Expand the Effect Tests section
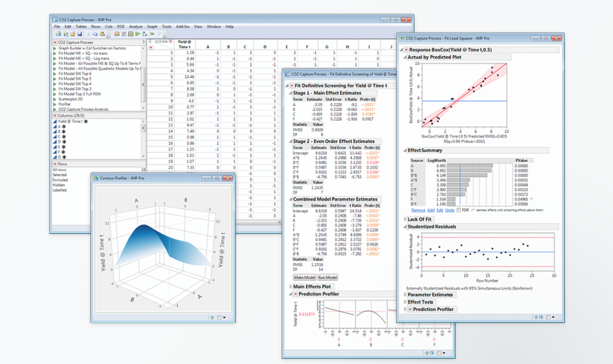The width and height of the screenshot is (613, 364). [405, 302]
